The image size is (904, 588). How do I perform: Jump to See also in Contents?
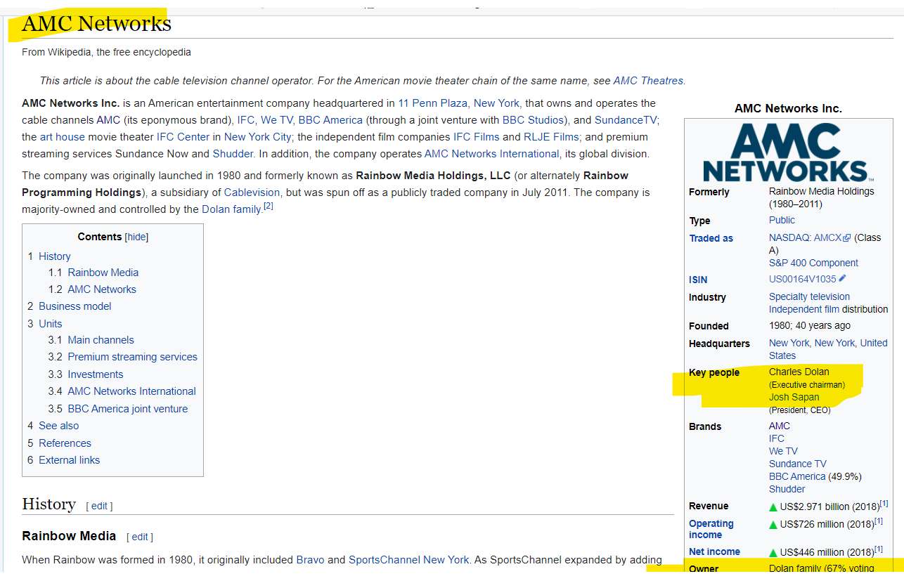(x=53, y=426)
